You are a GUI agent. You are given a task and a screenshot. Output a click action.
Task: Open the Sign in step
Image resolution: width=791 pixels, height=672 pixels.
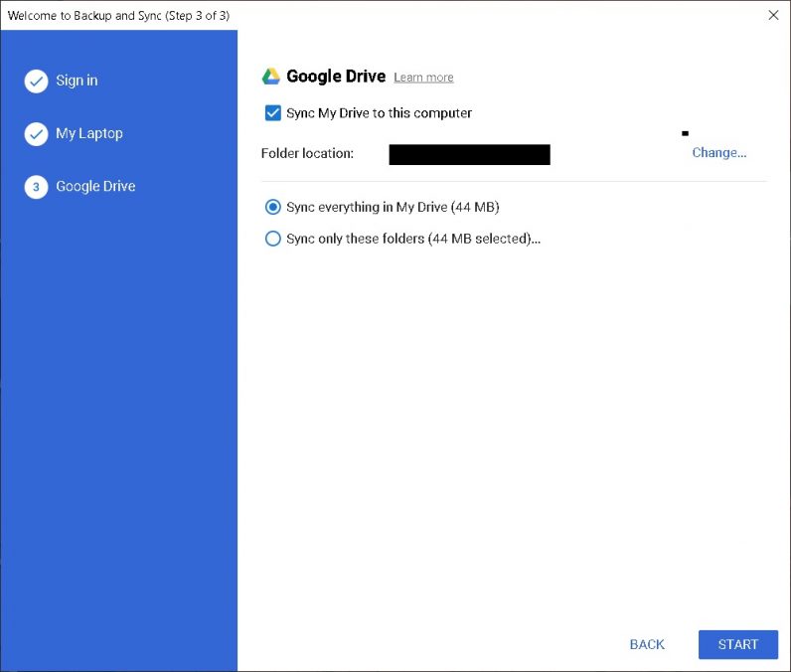click(x=77, y=81)
